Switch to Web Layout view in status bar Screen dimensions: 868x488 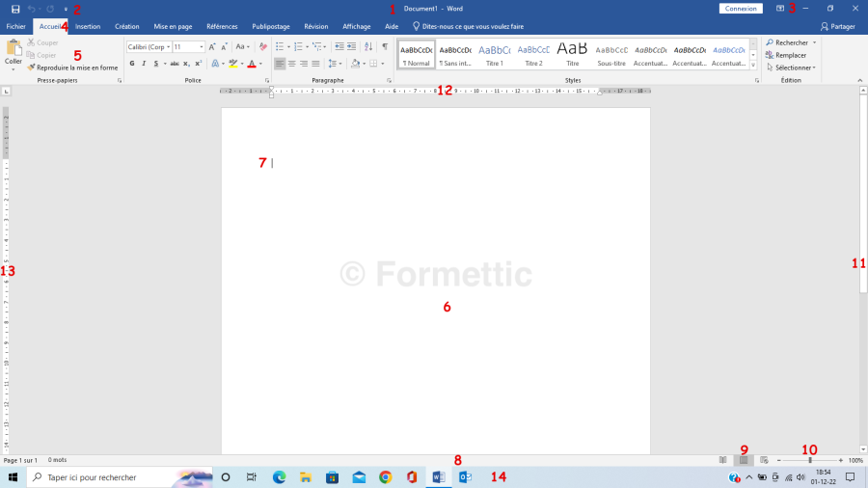tap(764, 460)
